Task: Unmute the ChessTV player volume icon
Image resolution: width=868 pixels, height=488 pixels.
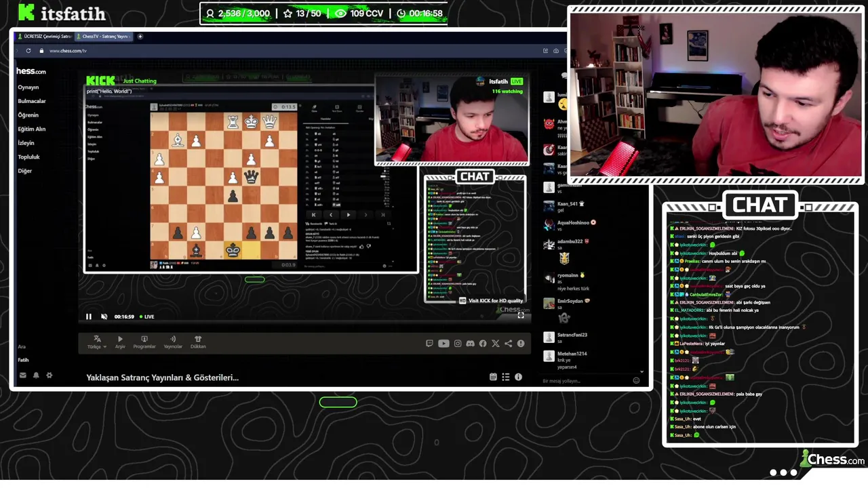Action: (104, 317)
